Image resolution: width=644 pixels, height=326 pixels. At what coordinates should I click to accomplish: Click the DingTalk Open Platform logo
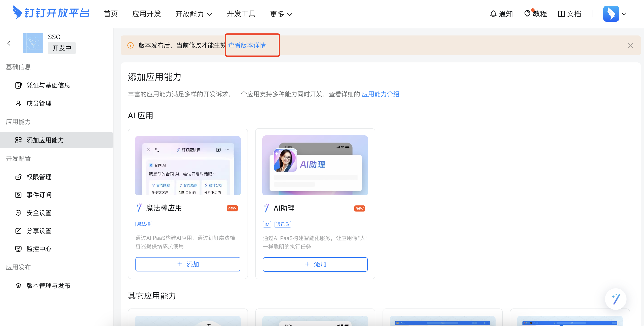coord(51,13)
